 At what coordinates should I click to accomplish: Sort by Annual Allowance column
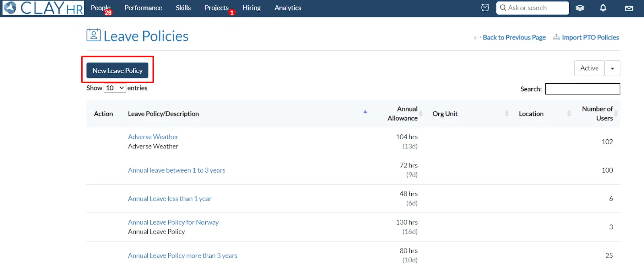coord(402,113)
